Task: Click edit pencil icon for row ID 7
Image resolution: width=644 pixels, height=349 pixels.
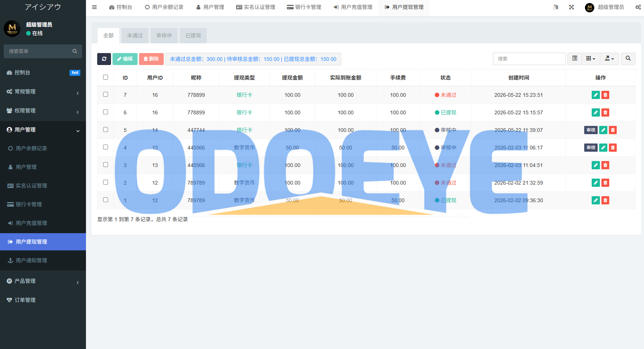Action: coord(596,95)
